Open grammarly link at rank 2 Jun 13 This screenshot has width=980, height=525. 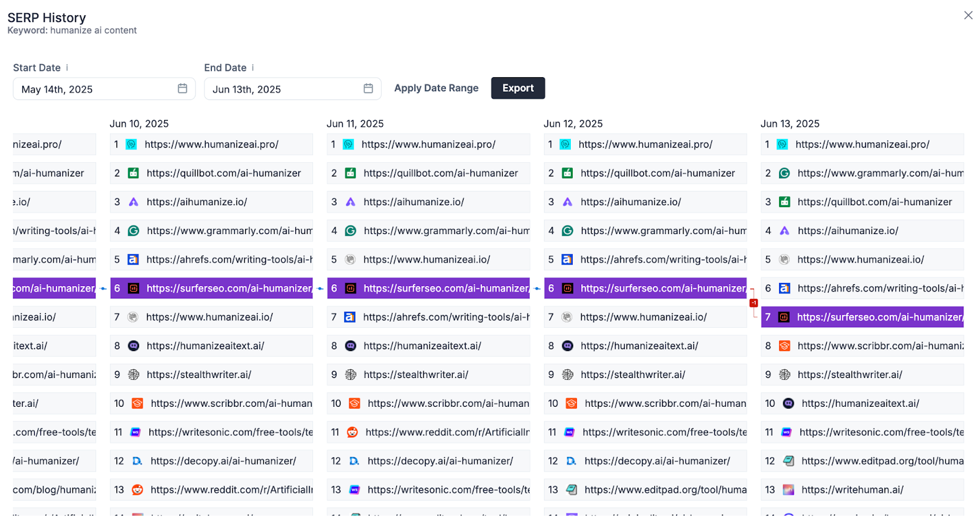tap(880, 173)
